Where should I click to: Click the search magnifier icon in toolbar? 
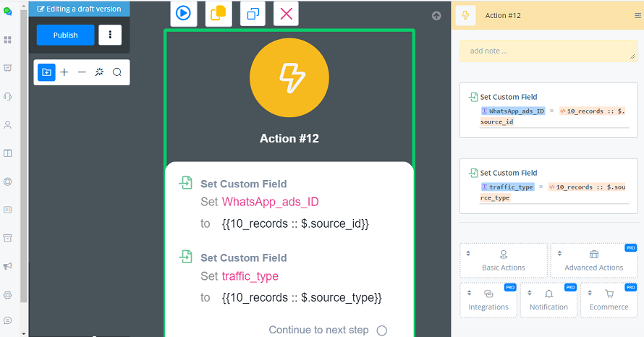pyautogui.click(x=116, y=72)
